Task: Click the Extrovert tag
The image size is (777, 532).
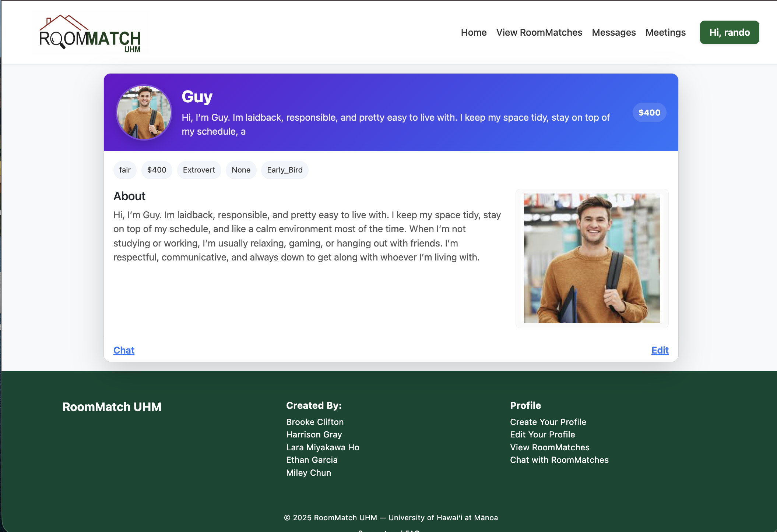Action: (199, 170)
